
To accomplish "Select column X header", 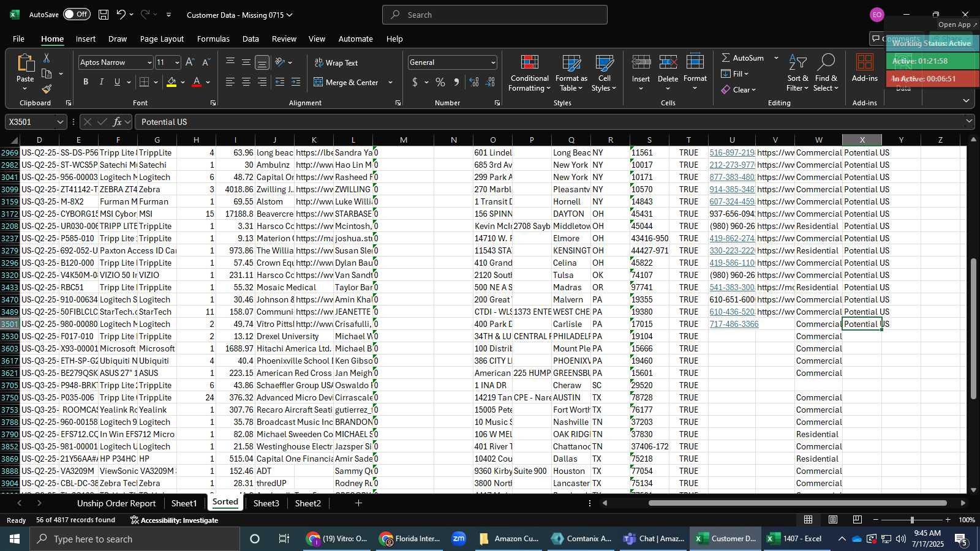I will point(862,140).
